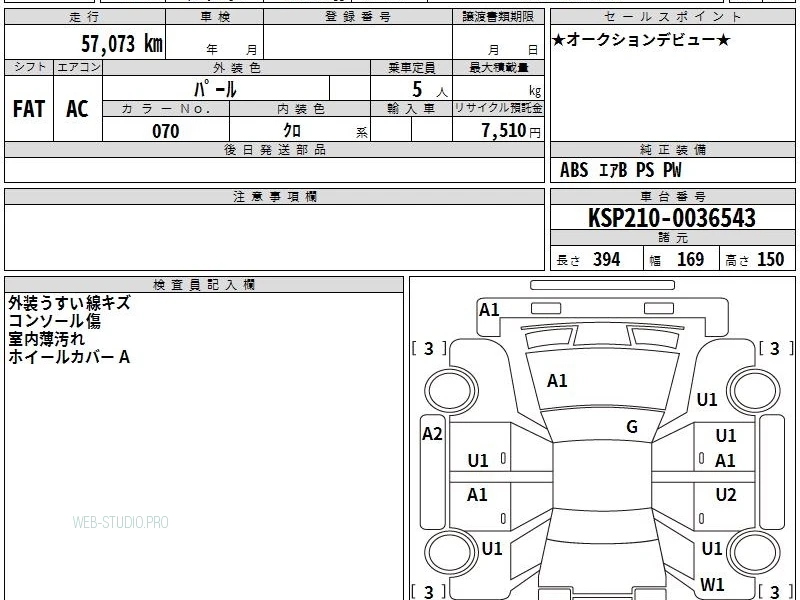Click the color number 070
The width and height of the screenshot is (800, 600).
pos(166,131)
